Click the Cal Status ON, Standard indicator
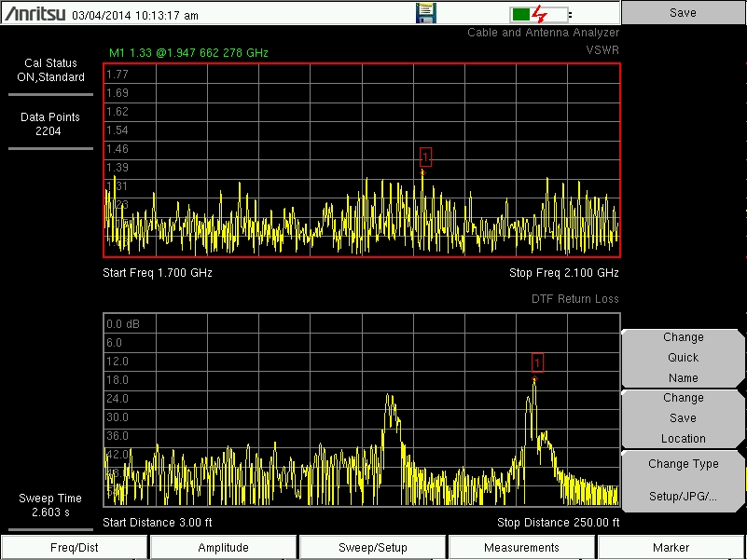Screen dimensions: 747x560 point(51,70)
